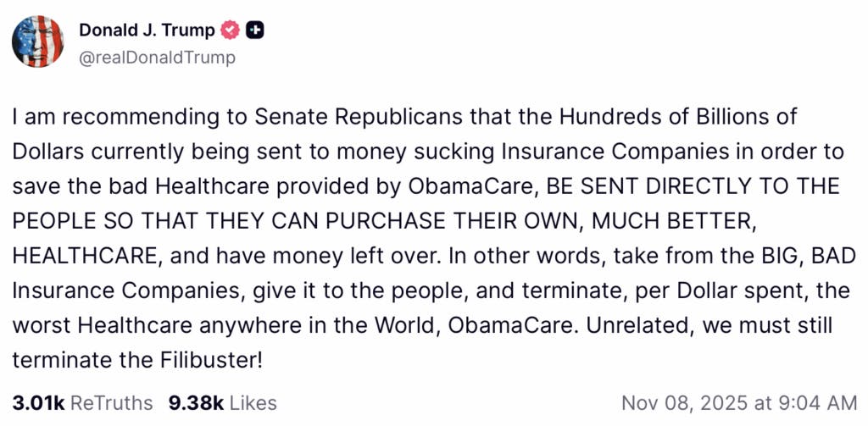The height and width of the screenshot is (426, 868).
Task: Click the Donald J. Trump profile avatar
Action: (37, 41)
